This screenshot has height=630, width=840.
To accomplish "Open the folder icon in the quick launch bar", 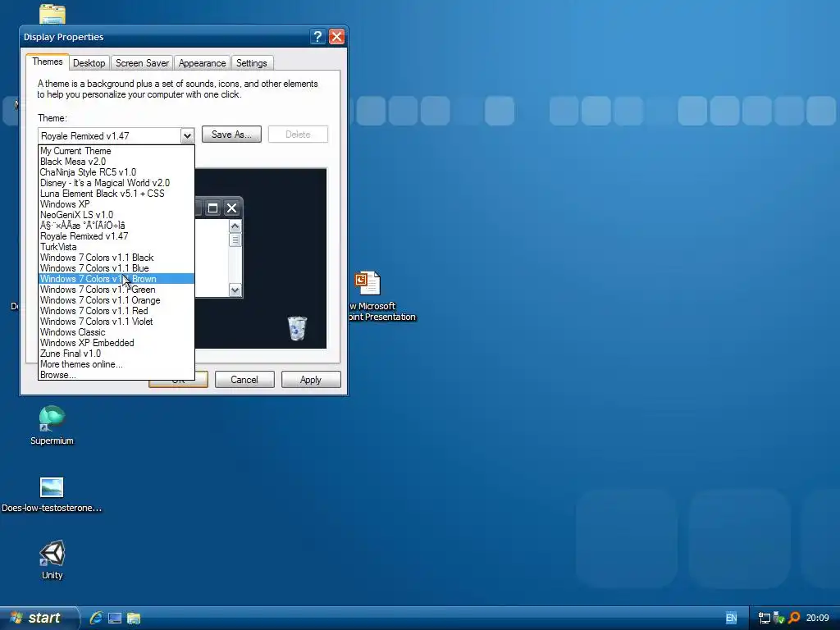I will click(x=134, y=619).
